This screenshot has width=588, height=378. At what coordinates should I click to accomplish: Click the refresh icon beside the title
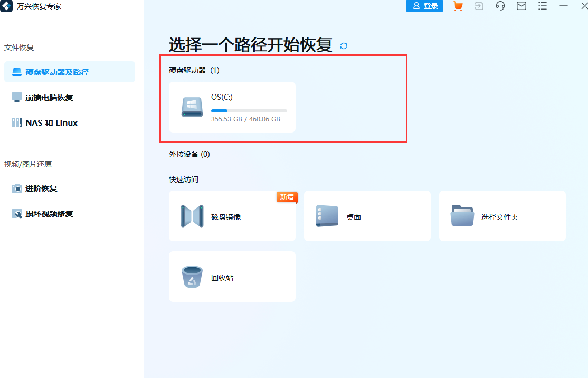click(x=344, y=46)
